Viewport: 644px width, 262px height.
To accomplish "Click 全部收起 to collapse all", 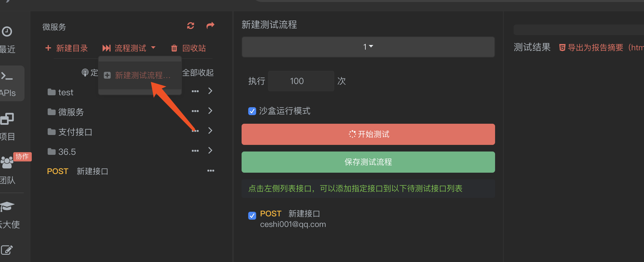I will point(198,72).
